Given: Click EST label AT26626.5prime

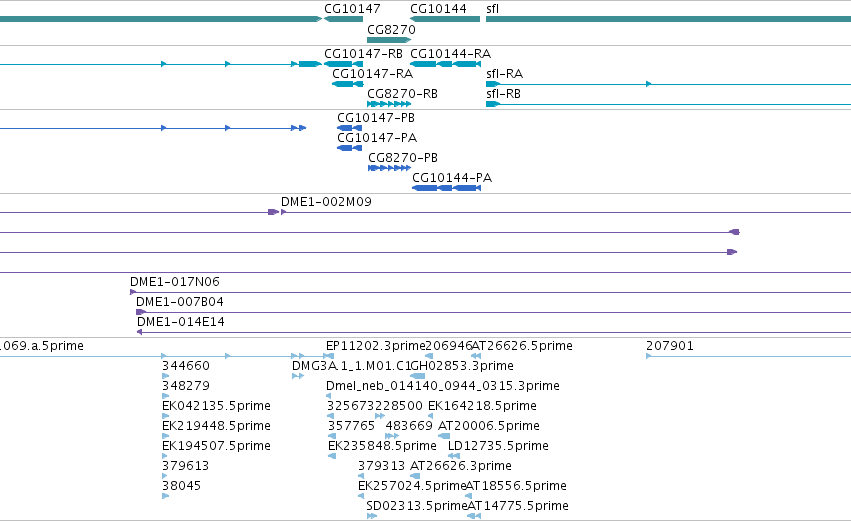Looking at the screenshot, I should [522, 346].
